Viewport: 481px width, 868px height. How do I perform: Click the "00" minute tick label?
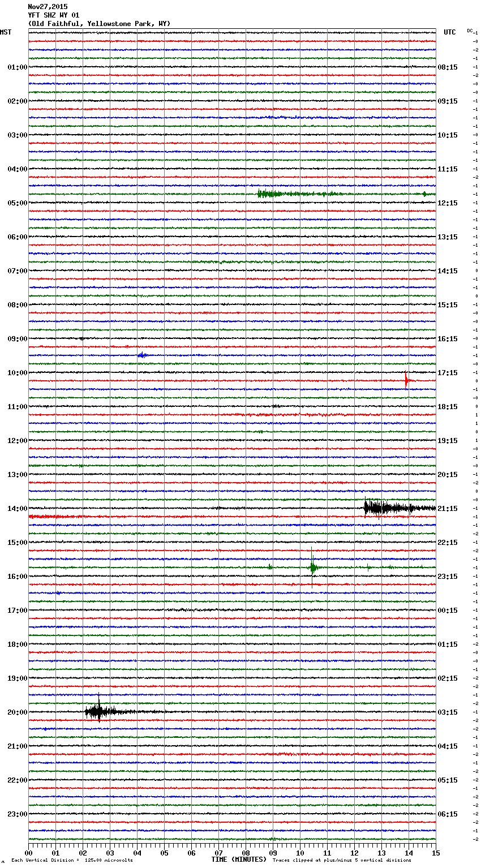click(x=28, y=852)
